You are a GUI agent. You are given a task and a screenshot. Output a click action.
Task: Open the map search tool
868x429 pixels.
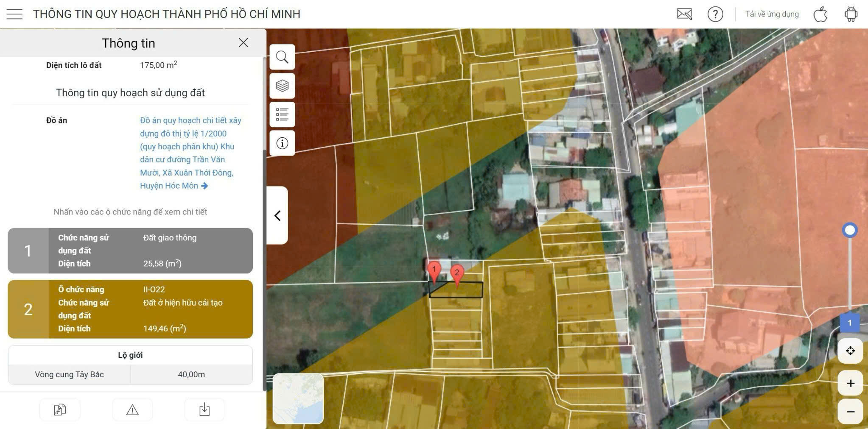coord(282,57)
